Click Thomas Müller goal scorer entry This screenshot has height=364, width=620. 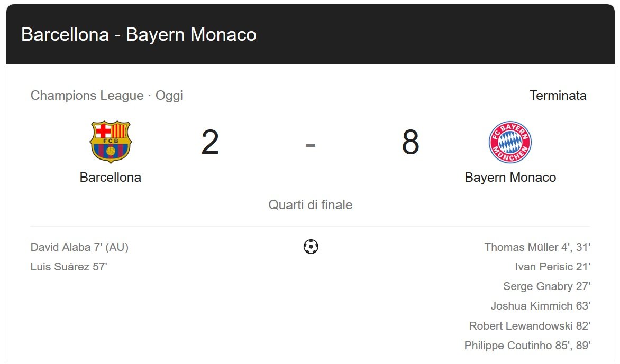click(537, 247)
